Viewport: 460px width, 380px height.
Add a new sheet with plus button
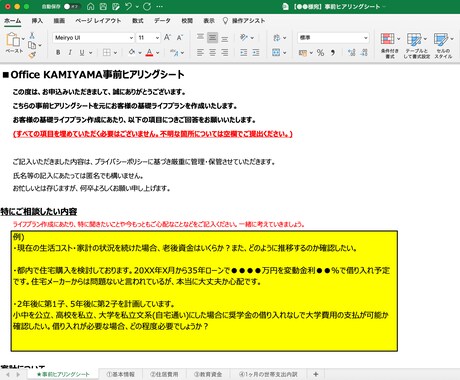pyautogui.click(x=316, y=374)
